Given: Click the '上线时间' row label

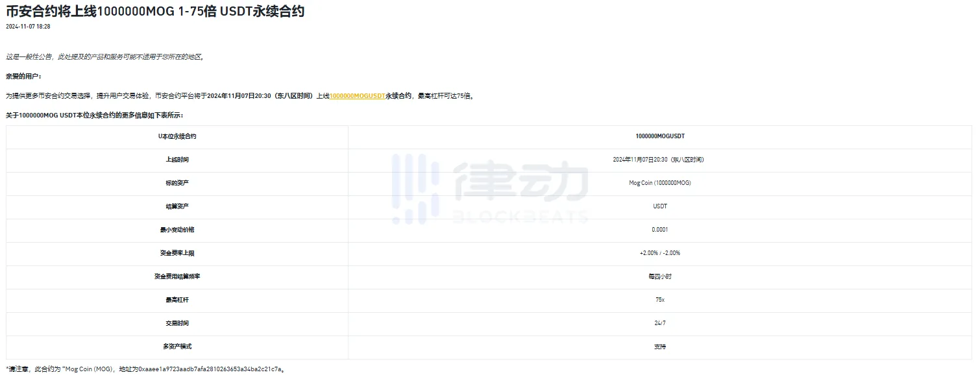Looking at the screenshot, I should [177, 160].
